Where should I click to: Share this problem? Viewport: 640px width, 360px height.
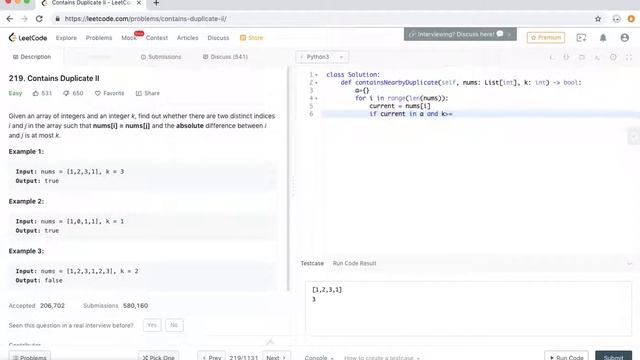(148, 93)
